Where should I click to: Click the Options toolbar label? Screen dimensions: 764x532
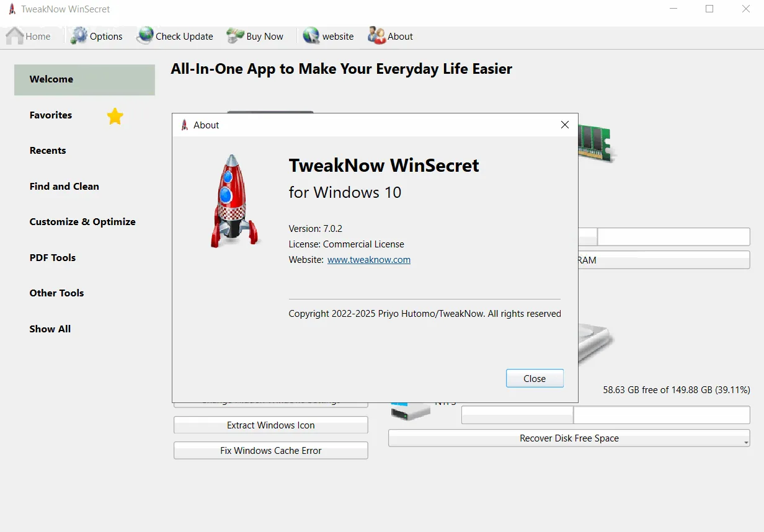(106, 37)
